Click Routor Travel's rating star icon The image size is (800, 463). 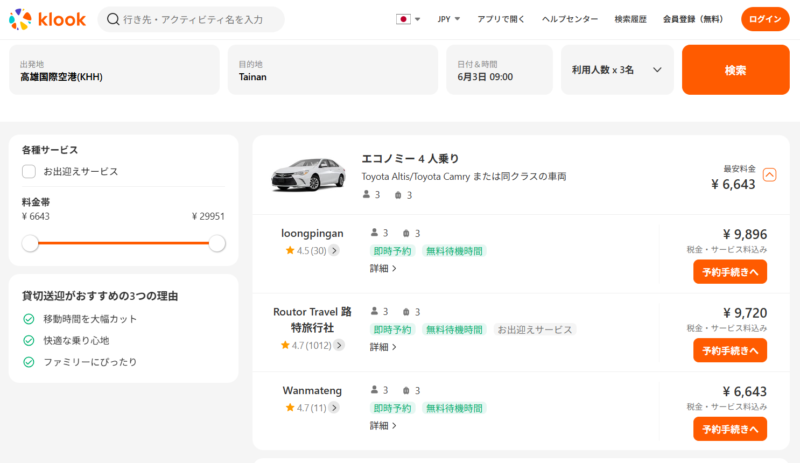point(285,345)
